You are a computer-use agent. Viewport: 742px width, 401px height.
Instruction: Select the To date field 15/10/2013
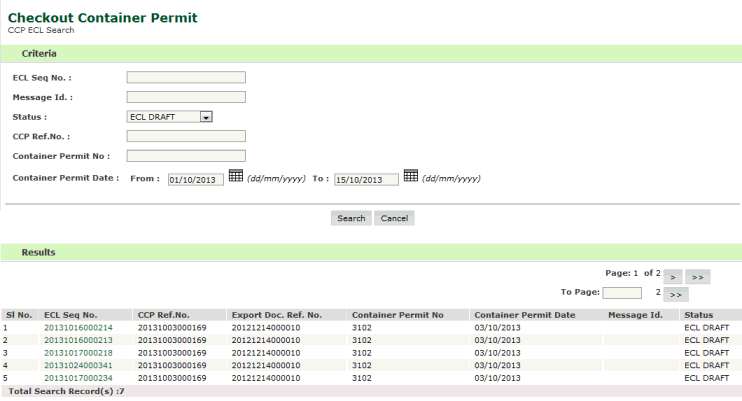point(367,179)
